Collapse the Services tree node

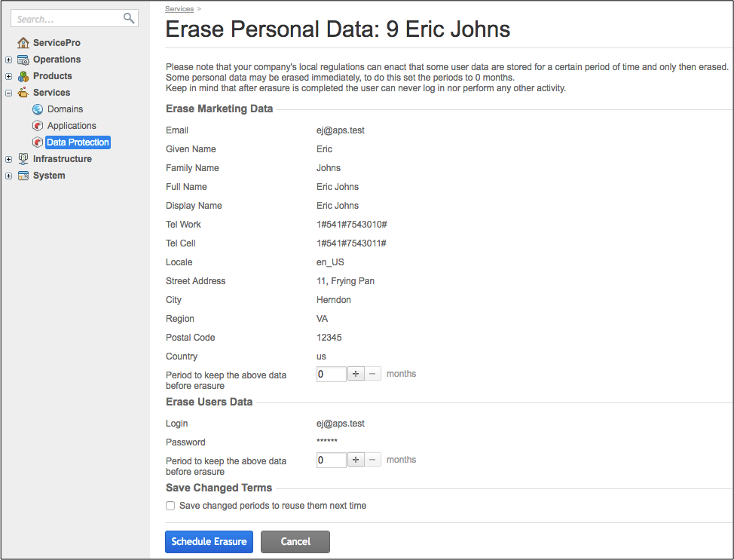tap(8, 93)
